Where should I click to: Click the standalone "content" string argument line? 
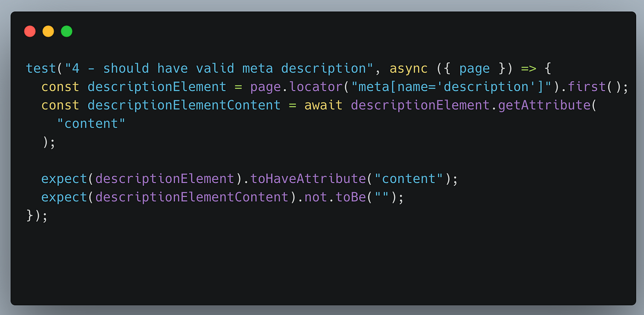(x=92, y=124)
